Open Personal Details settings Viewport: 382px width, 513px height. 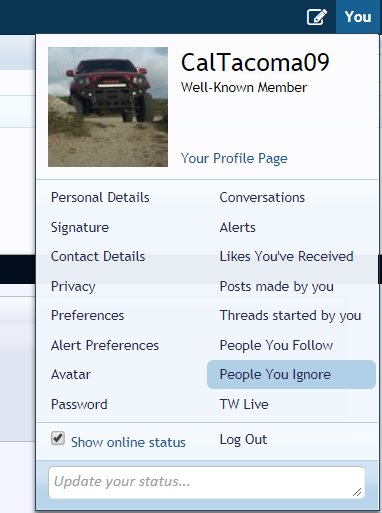100,197
